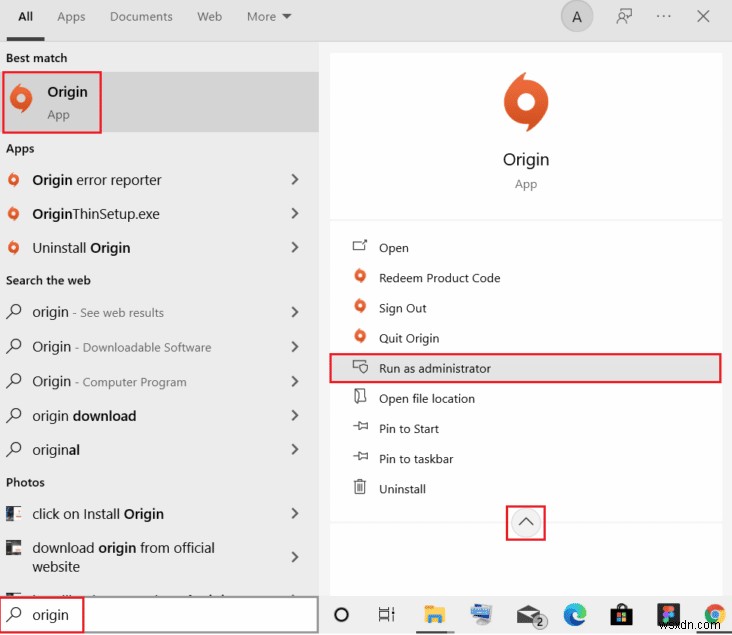Viewport: 732px width, 635px height.
Task: Expand OriginThinSetup.exe arrow
Action: (x=295, y=214)
